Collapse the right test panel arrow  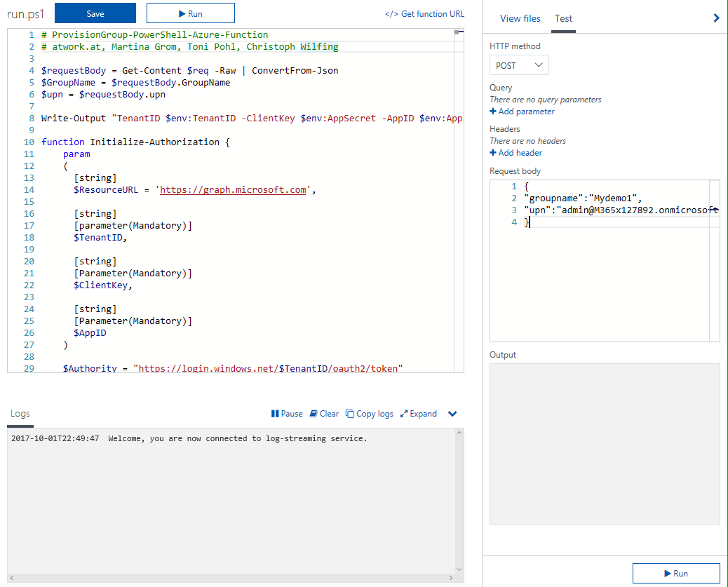coord(716,18)
